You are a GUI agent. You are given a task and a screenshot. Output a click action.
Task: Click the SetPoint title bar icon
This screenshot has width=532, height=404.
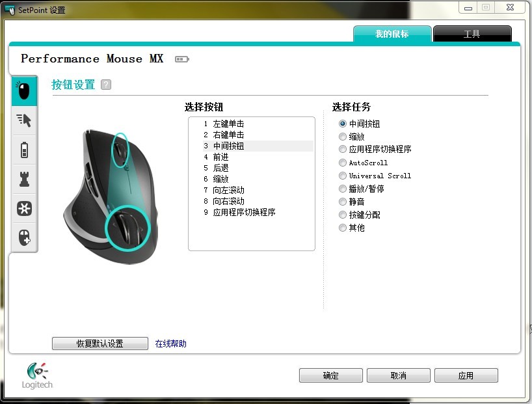pyautogui.click(x=10, y=10)
